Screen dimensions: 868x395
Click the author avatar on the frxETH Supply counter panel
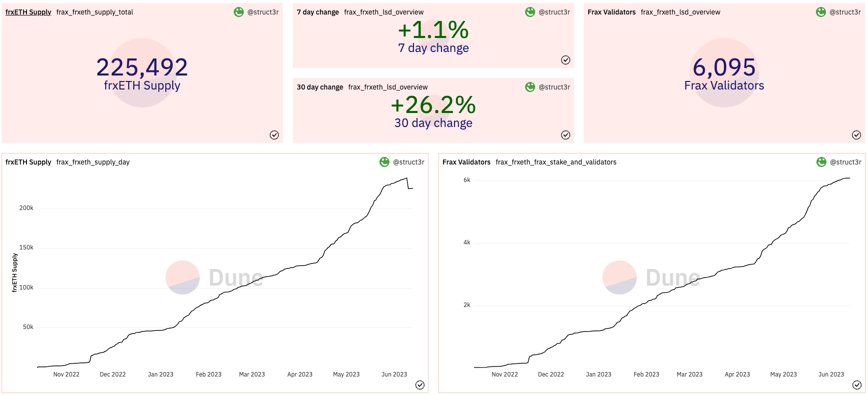[x=239, y=12]
